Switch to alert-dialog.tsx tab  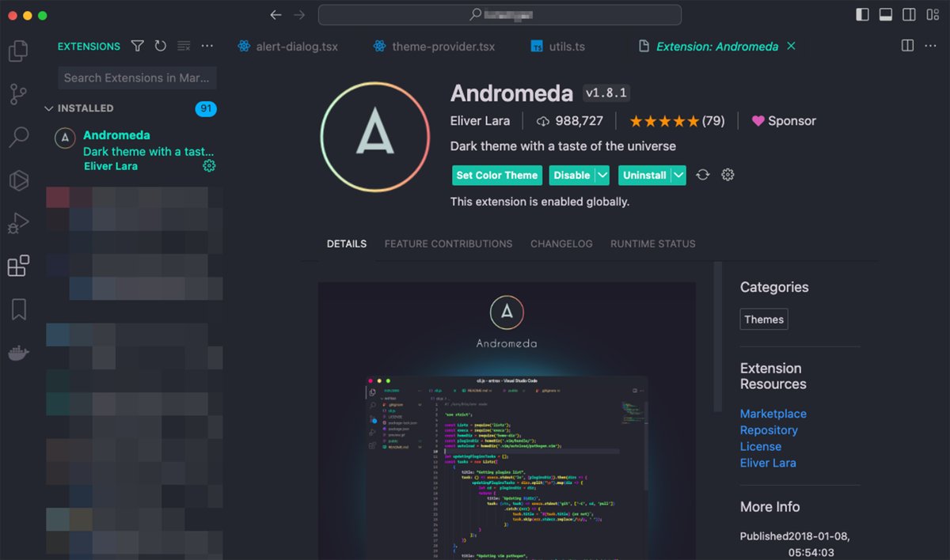click(x=288, y=47)
